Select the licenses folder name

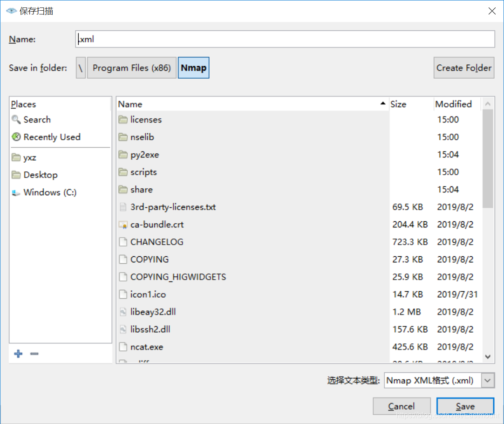click(146, 120)
